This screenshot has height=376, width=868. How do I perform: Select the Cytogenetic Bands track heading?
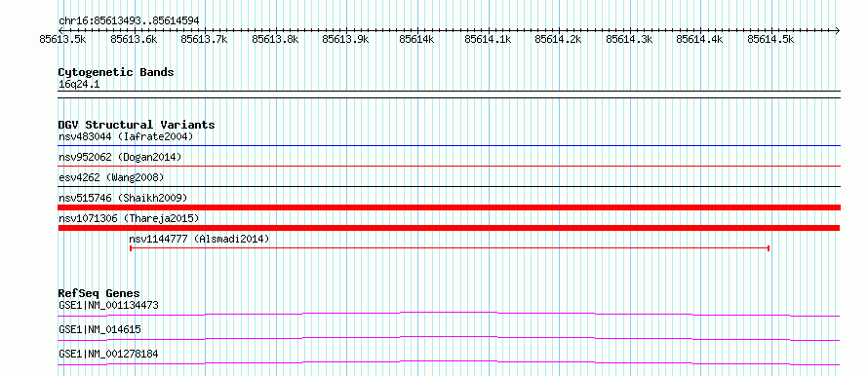[116, 72]
